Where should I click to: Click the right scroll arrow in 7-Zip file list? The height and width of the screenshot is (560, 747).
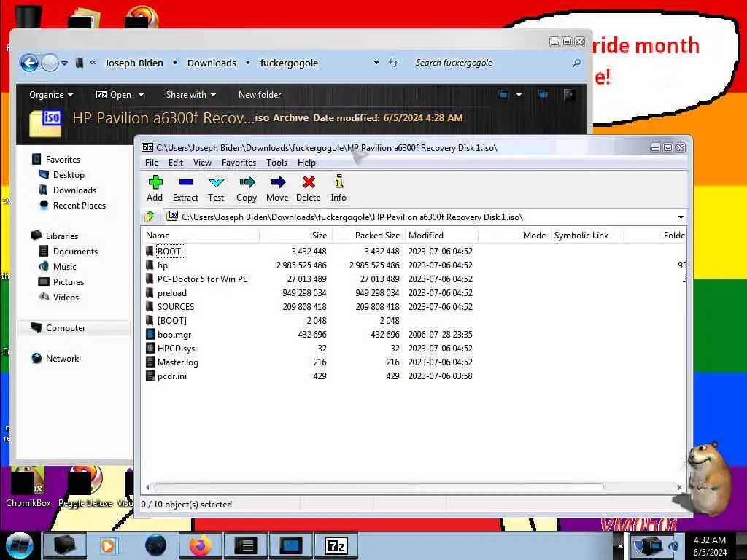point(679,487)
